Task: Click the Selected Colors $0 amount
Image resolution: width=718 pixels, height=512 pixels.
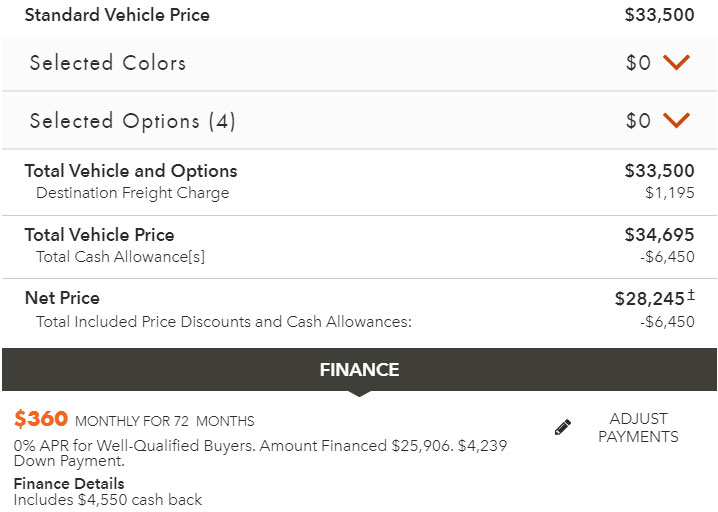Action: coord(638,63)
